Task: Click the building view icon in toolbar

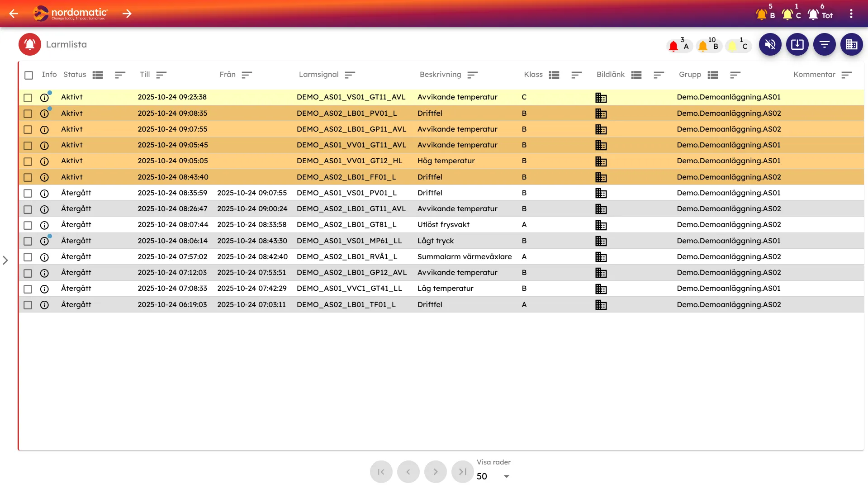Action: [851, 44]
